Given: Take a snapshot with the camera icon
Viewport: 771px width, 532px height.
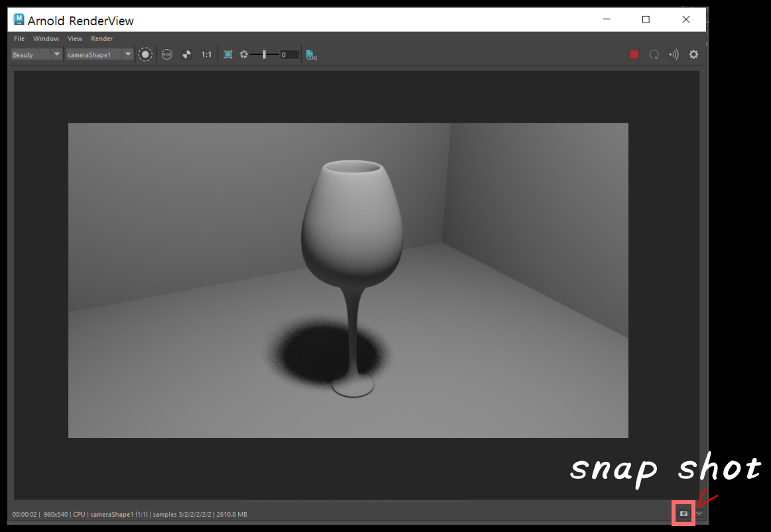Looking at the screenshot, I should click(683, 513).
